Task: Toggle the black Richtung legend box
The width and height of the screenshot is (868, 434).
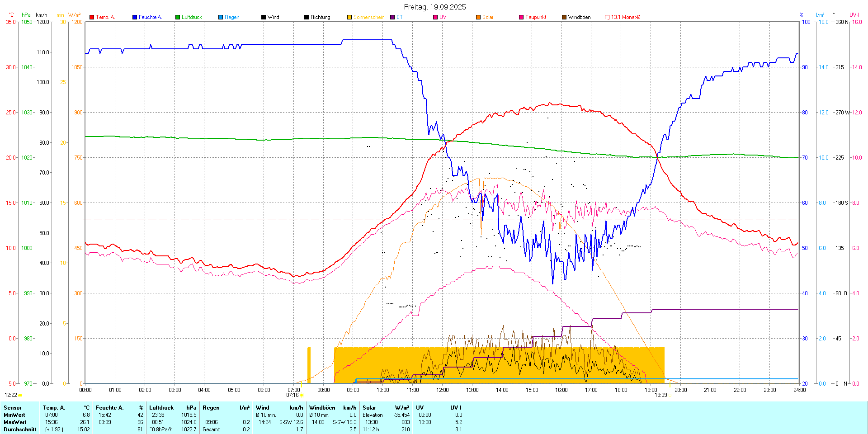Action: coord(307,17)
